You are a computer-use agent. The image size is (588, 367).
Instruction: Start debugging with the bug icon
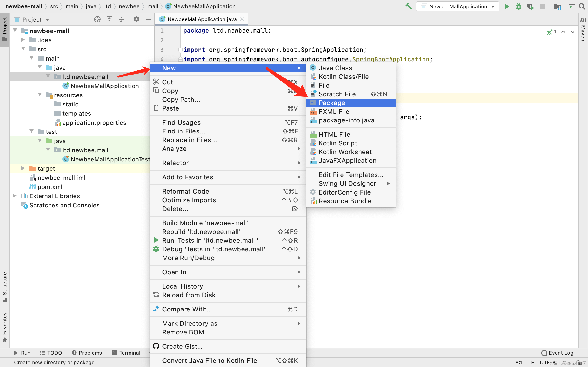click(x=518, y=6)
